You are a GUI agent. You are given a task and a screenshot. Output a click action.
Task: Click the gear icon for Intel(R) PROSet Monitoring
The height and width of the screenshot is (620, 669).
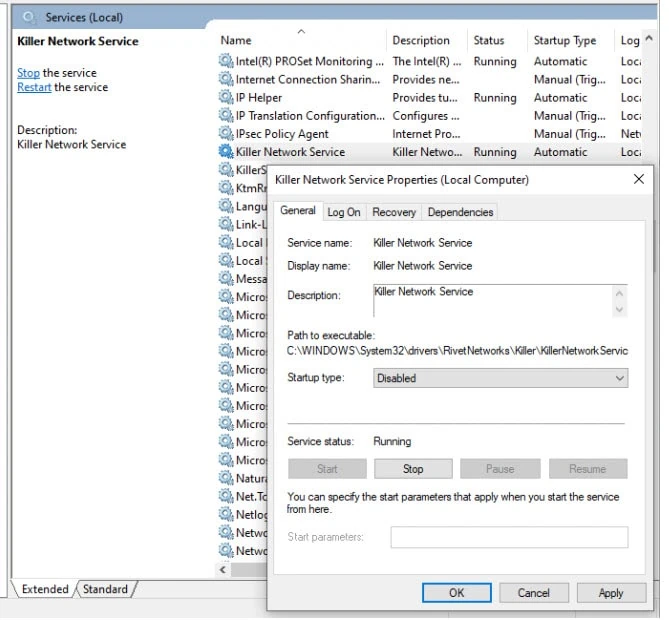(x=226, y=61)
